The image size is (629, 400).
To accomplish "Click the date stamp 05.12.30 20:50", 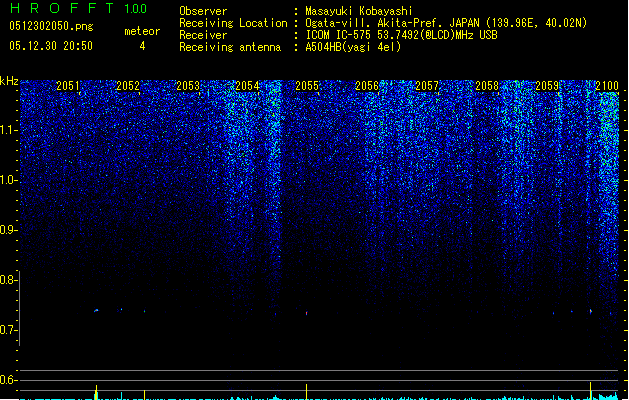I will click(51, 46).
